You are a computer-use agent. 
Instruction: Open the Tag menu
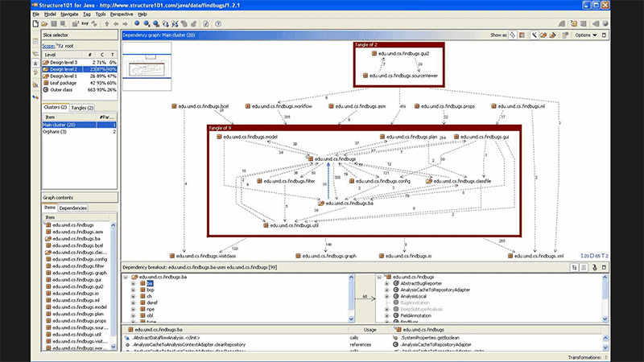pos(87,14)
